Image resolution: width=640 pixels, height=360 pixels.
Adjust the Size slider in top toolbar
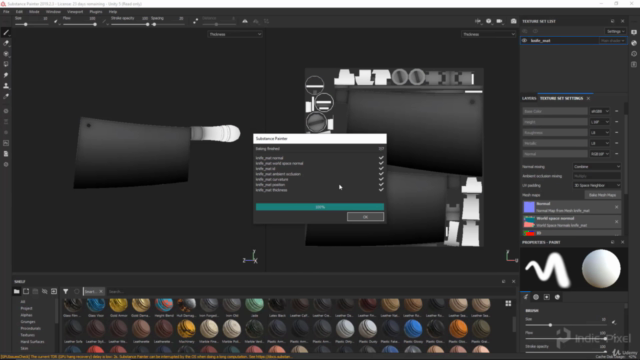click(32, 24)
